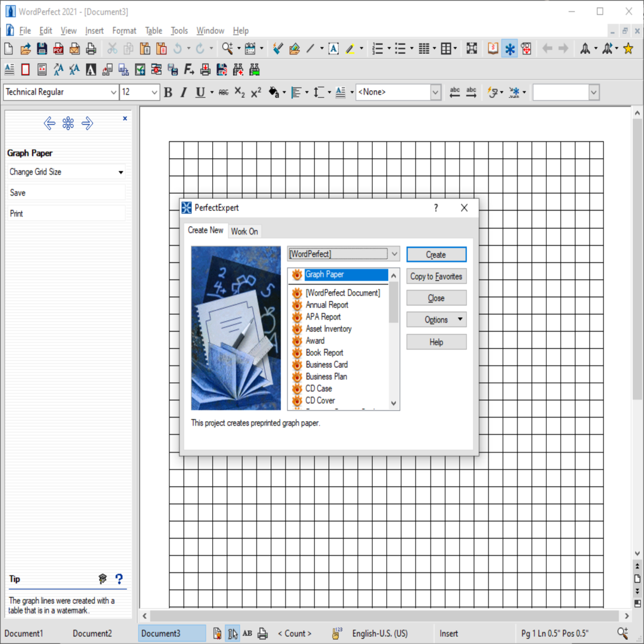This screenshot has height=644, width=644.
Task: Open a file with the Open icon
Action: pos(26,49)
